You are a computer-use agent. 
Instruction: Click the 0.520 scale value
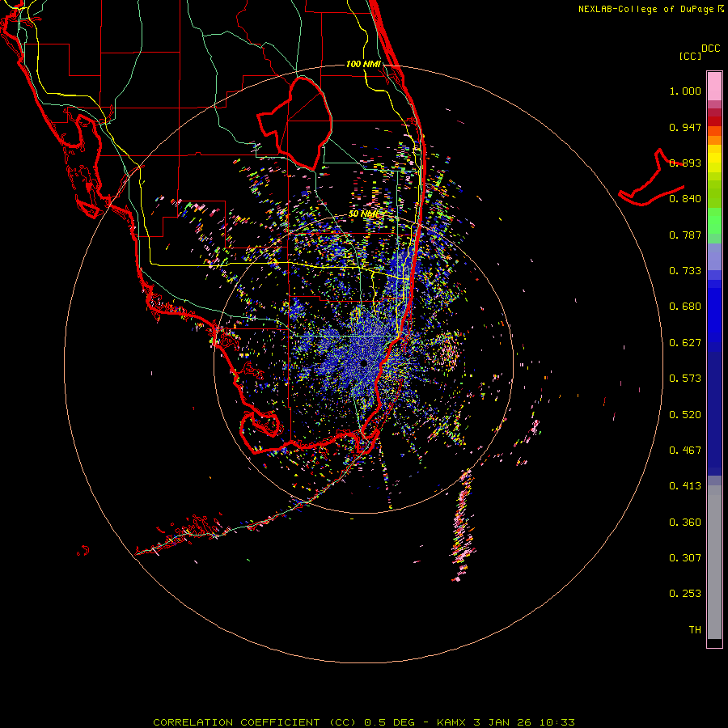685,415
